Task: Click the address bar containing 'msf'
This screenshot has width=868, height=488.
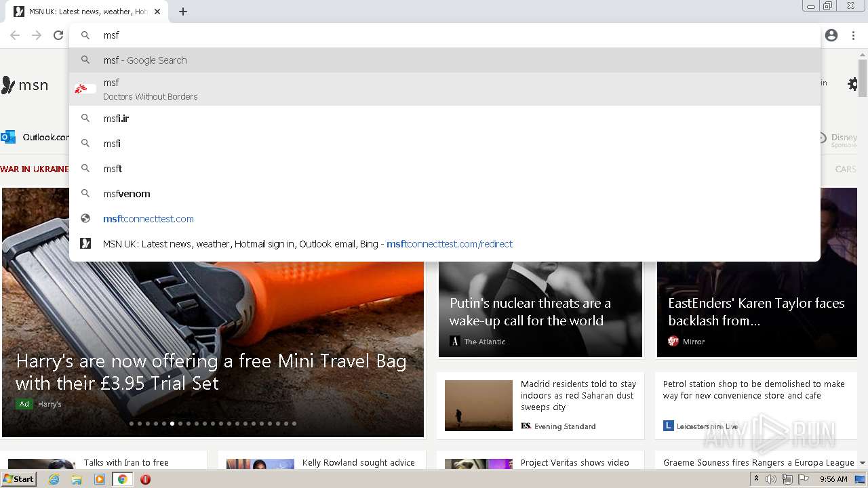Action: (445, 35)
